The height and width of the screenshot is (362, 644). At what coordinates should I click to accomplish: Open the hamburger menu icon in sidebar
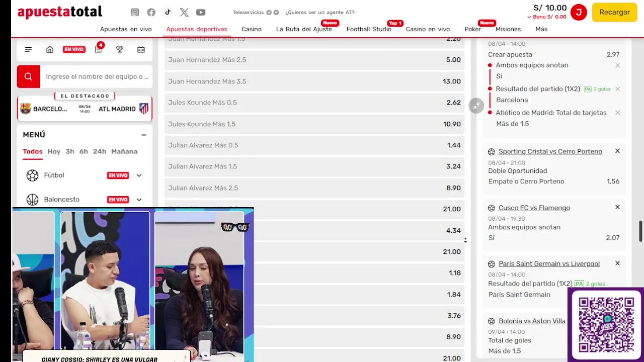pyautogui.click(x=28, y=49)
